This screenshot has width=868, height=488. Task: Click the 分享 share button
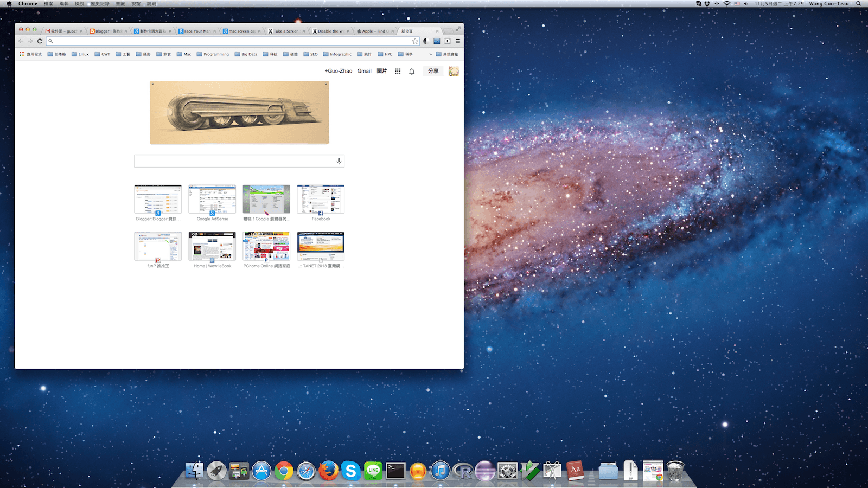[x=433, y=71]
